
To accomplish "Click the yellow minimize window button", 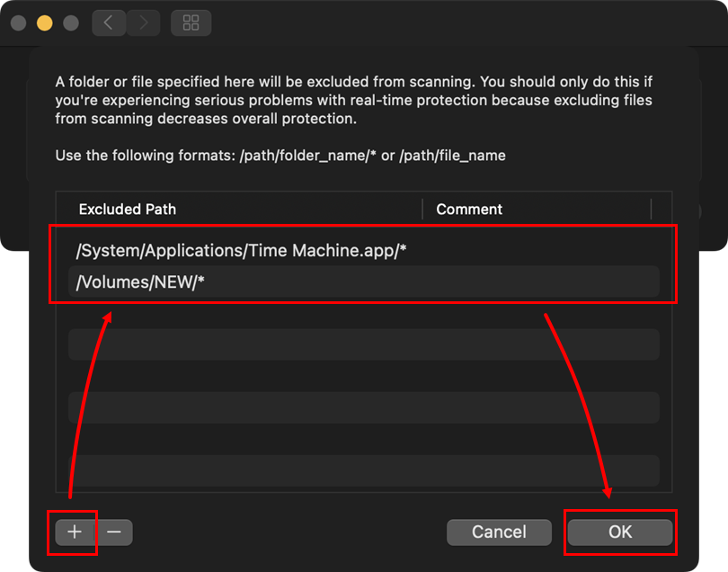I will pyautogui.click(x=44, y=23).
